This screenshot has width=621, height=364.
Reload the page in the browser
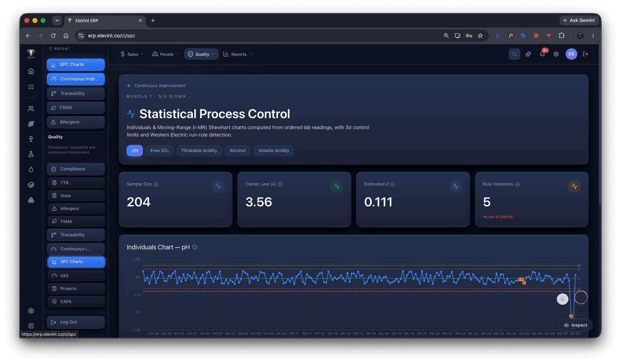[x=53, y=36]
